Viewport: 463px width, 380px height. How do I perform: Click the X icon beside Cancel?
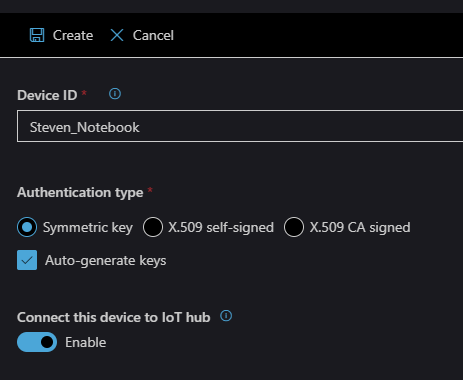click(117, 35)
